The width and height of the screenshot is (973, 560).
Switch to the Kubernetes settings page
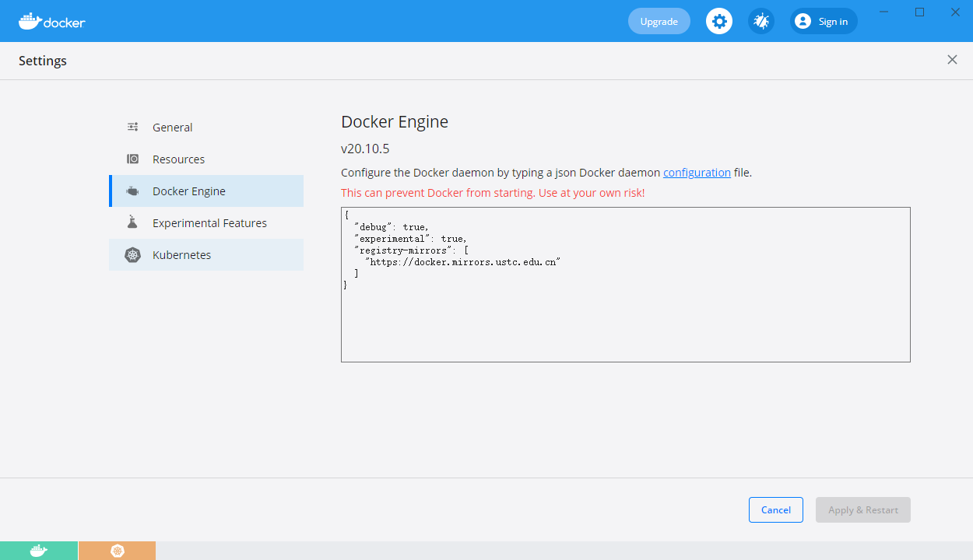coord(181,254)
